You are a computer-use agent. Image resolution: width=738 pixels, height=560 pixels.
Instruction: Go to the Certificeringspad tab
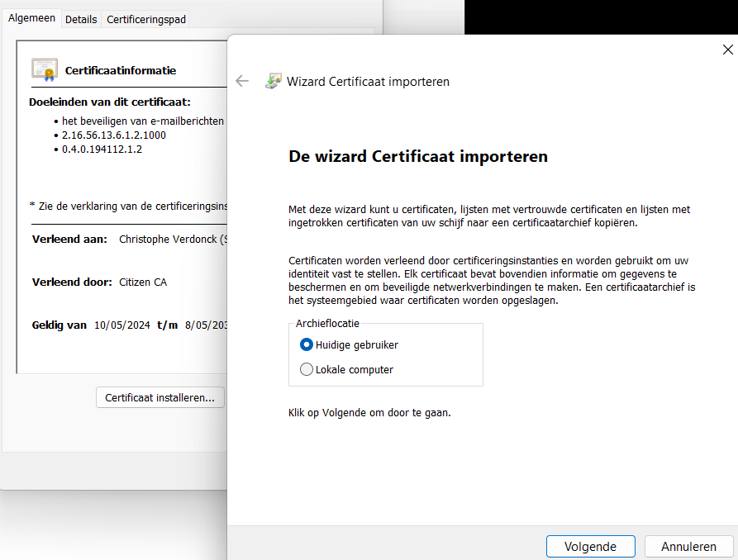[146, 19]
